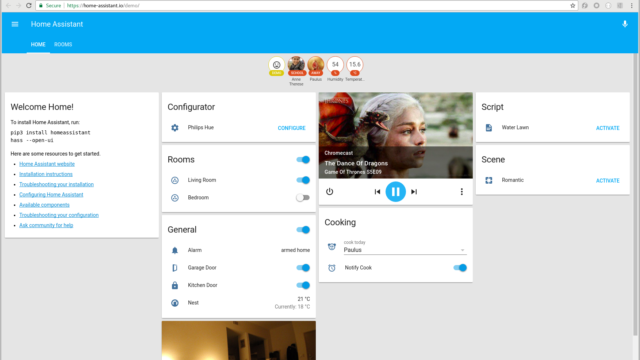Click the Notify Cook alarm clock icon
Screen dimensions: 640x360
tap(332, 268)
